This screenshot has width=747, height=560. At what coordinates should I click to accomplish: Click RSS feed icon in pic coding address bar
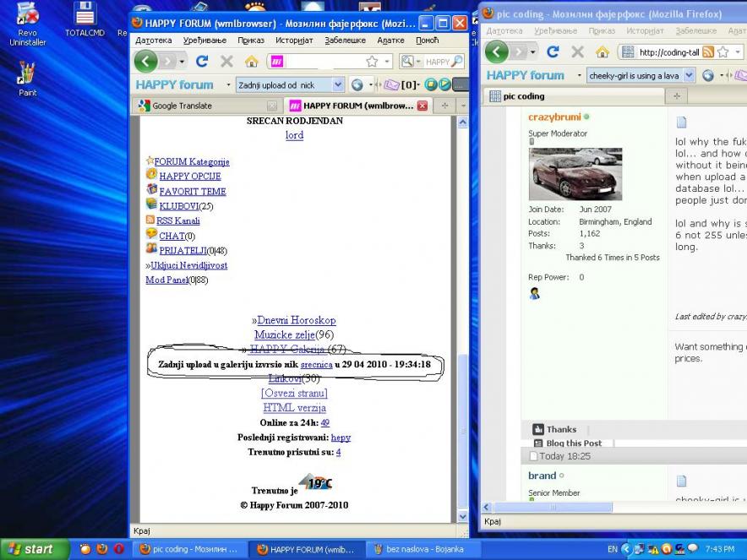[x=708, y=52]
